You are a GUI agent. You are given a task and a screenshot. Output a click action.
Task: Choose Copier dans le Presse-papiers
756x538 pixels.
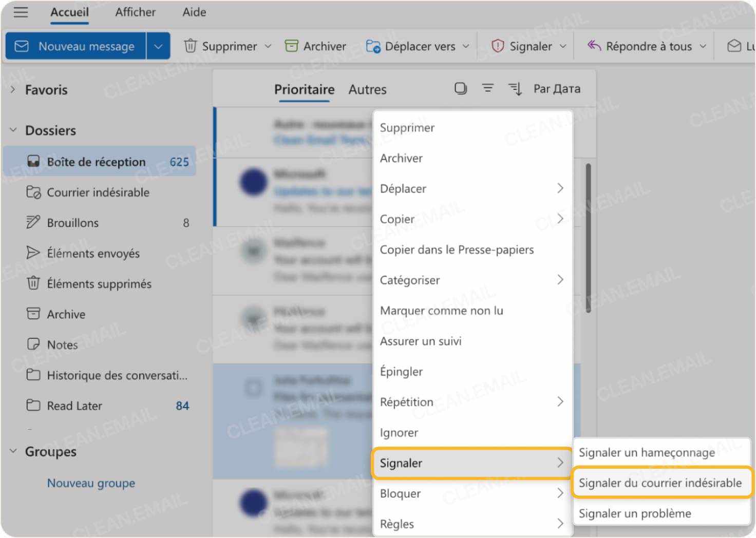click(x=472, y=249)
